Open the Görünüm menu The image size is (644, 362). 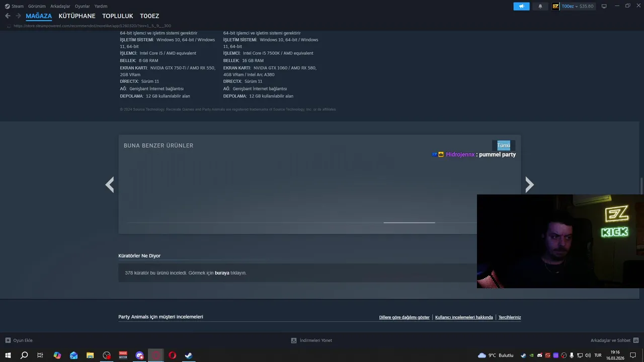click(37, 6)
